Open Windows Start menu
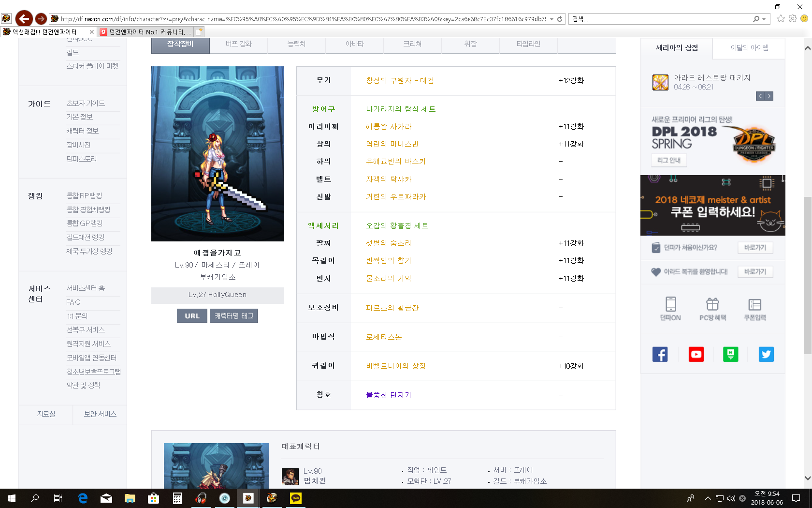Viewport: 812px width, 508px height. [12, 498]
